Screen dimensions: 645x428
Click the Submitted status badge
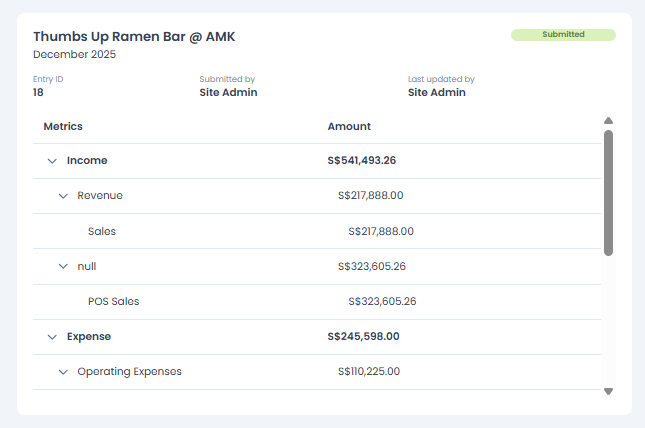563,34
